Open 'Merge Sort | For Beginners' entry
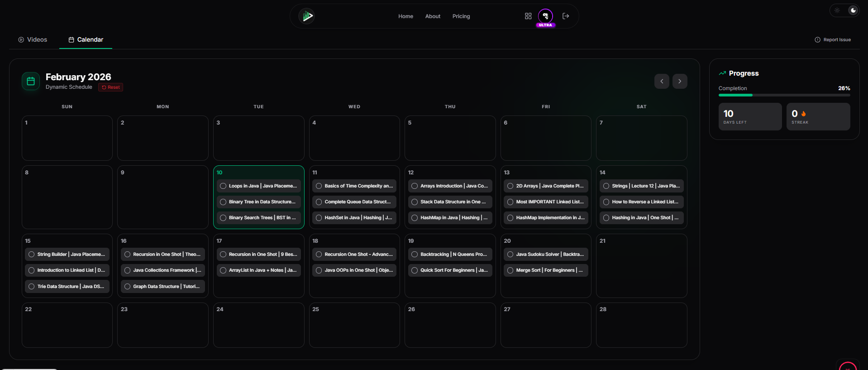 [546, 270]
